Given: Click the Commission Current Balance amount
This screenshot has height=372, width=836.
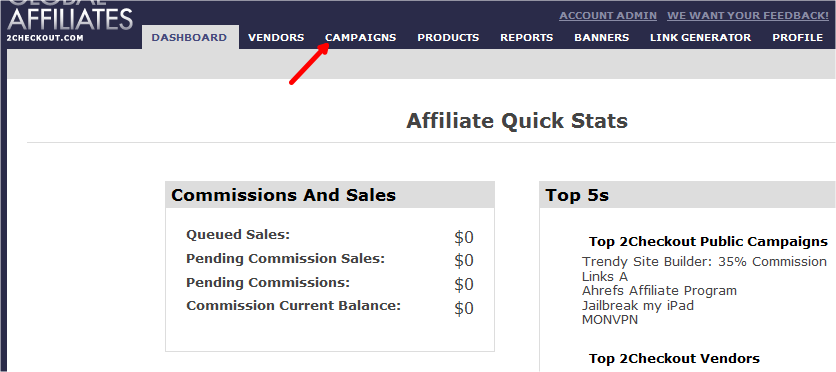Looking at the screenshot, I should 464,309.
